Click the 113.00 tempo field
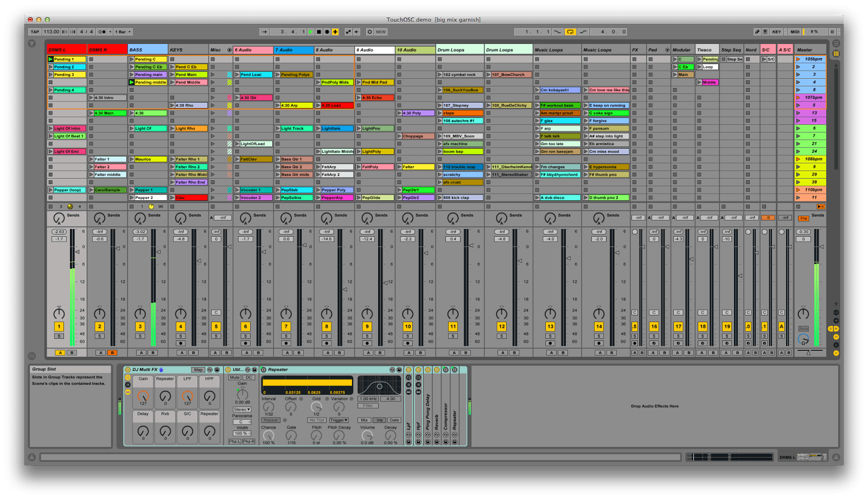The image size is (868, 499). 52,32
